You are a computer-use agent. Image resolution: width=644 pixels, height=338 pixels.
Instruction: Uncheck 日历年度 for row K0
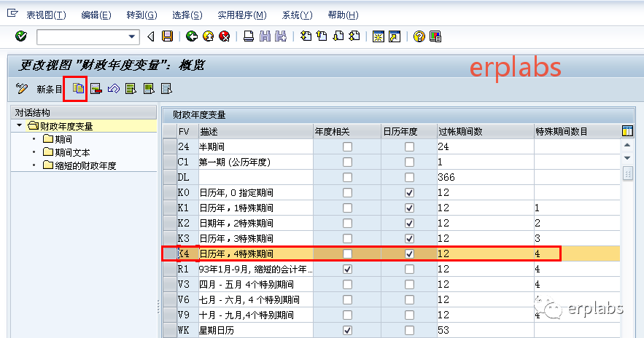click(x=409, y=192)
